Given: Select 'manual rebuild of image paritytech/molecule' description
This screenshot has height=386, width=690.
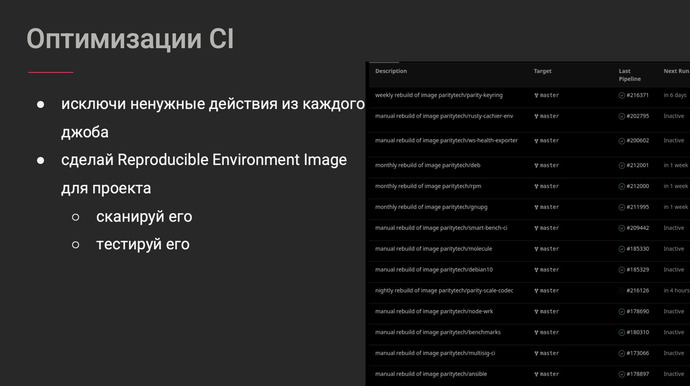Looking at the screenshot, I should [433, 249].
